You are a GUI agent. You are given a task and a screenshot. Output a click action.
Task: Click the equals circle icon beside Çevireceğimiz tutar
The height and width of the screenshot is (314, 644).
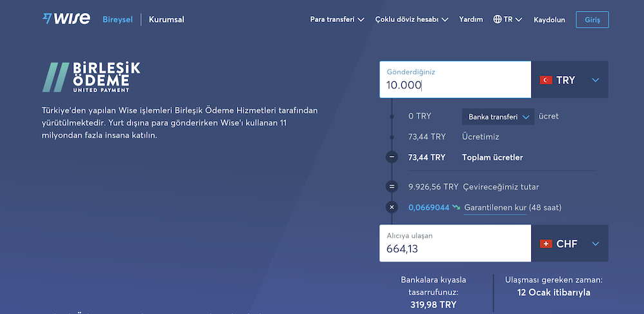[392, 186]
